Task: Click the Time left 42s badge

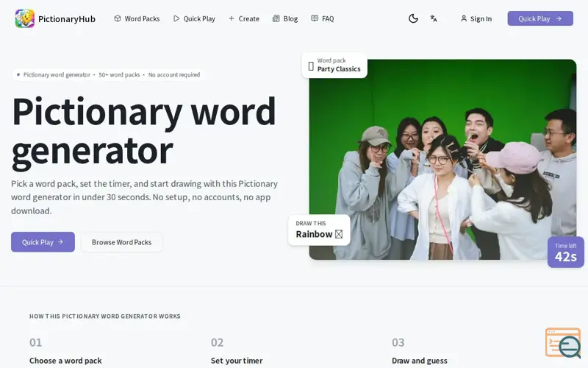Action: click(x=565, y=252)
